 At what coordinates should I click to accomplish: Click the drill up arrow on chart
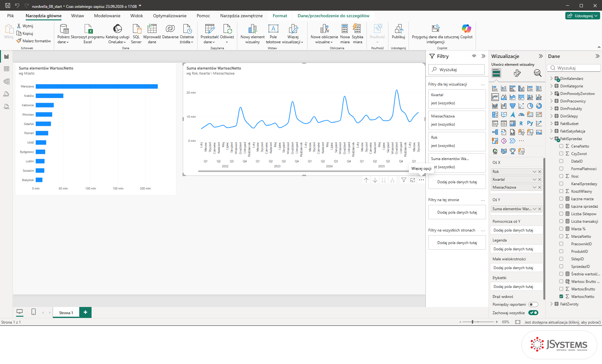pyautogui.click(x=366, y=180)
